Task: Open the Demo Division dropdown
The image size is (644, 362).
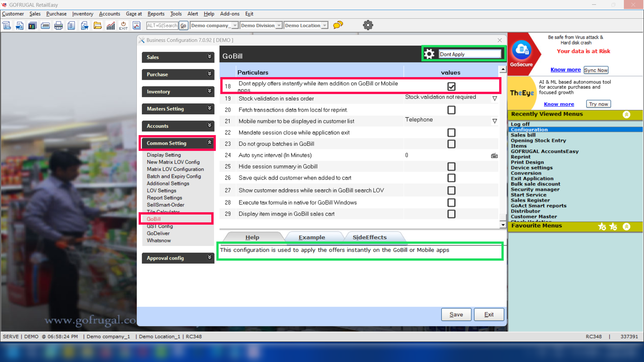Action: (x=279, y=25)
